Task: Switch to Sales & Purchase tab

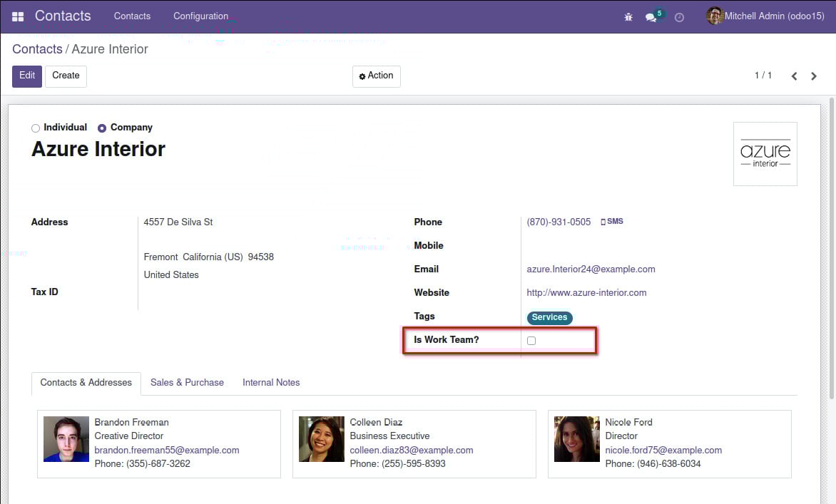Action: click(187, 383)
